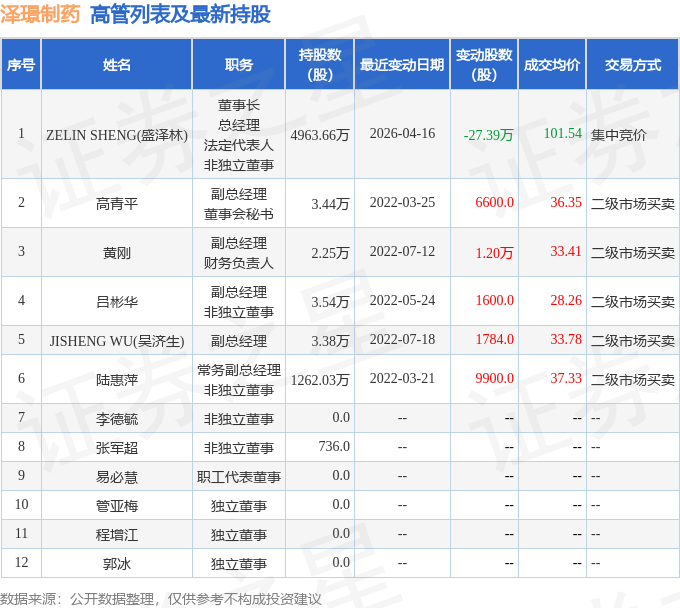Screen dimensions: 680x608
Task: Click the name 李德毓
Action: pyautogui.click(x=117, y=419)
